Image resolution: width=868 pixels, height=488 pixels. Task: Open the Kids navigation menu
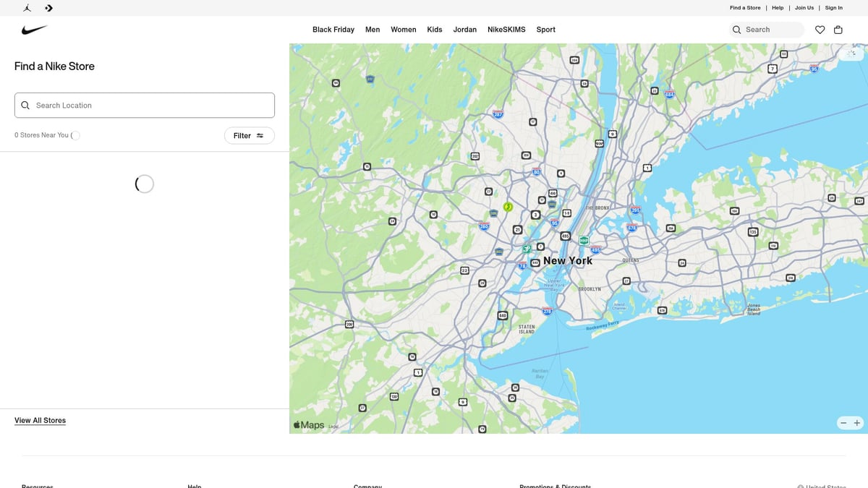[435, 30]
